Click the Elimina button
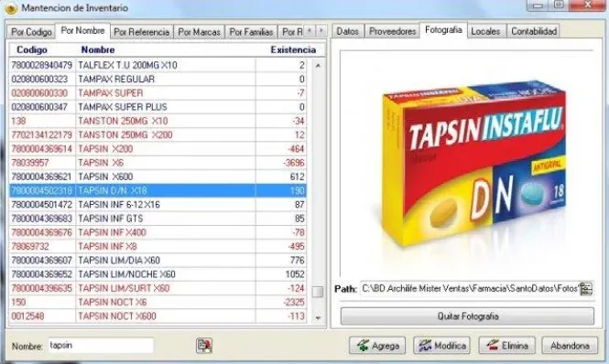This screenshot has height=364, width=609. click(506, 346)
